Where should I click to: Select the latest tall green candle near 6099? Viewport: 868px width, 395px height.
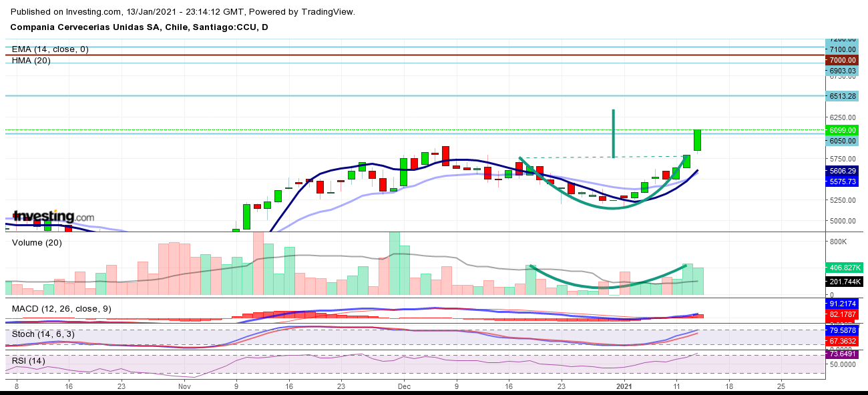coord(697,140)
